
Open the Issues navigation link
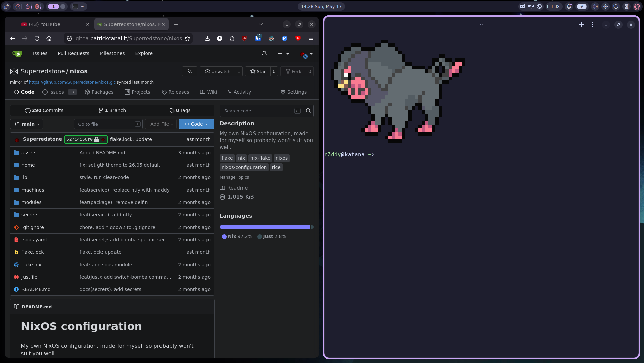[40, 54]
